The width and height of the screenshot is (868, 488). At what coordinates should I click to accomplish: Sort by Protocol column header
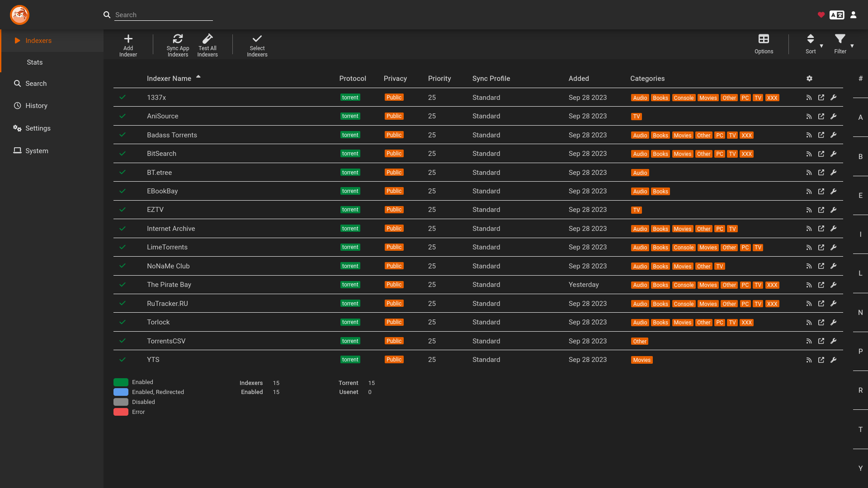click(353, 79)
